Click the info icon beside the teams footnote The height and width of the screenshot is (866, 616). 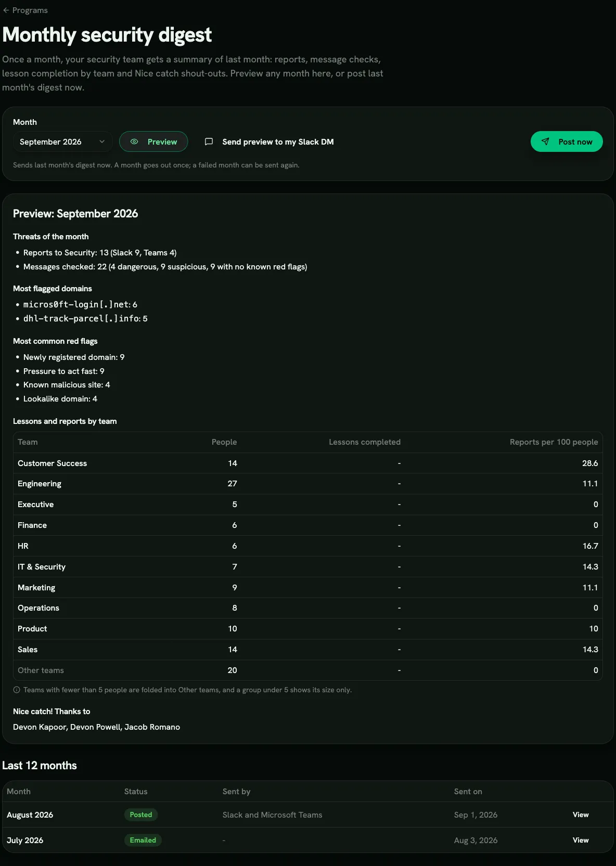click(x=17, y=690)
